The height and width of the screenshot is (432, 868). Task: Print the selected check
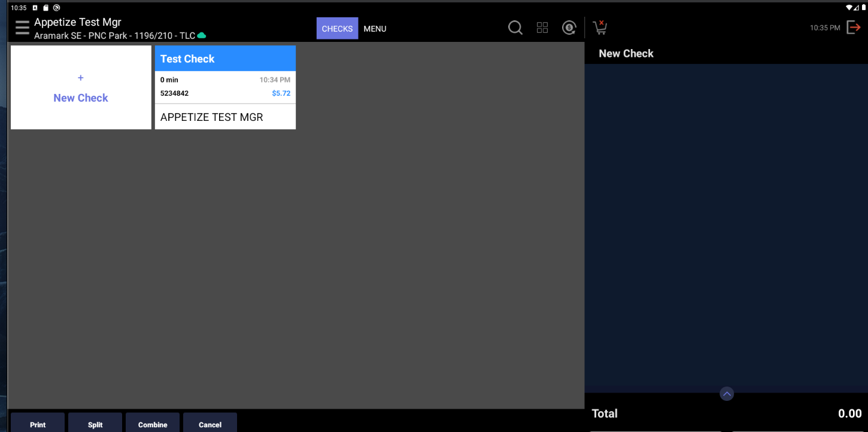pos(37,424)
